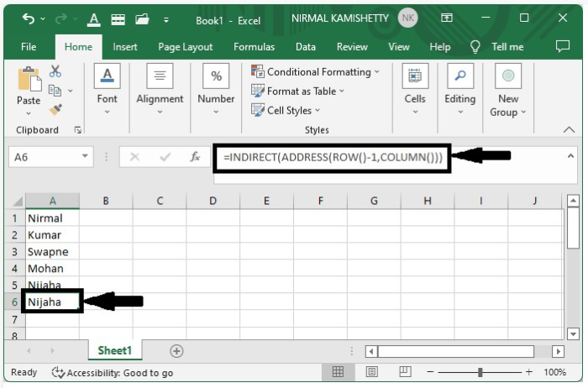This screenshot has width=588, height=388.
Task: Open the New Group button
Action: pyautogui.click(x=508, y=91)
